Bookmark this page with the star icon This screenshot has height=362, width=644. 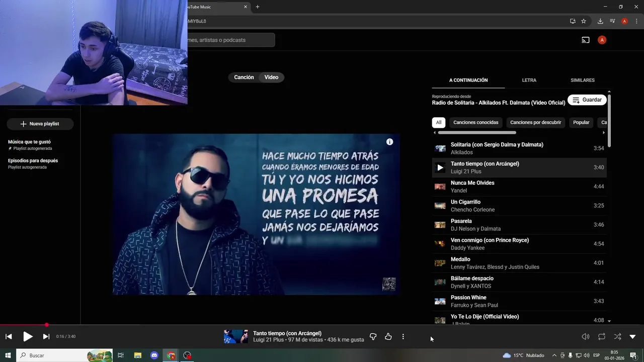584,21
